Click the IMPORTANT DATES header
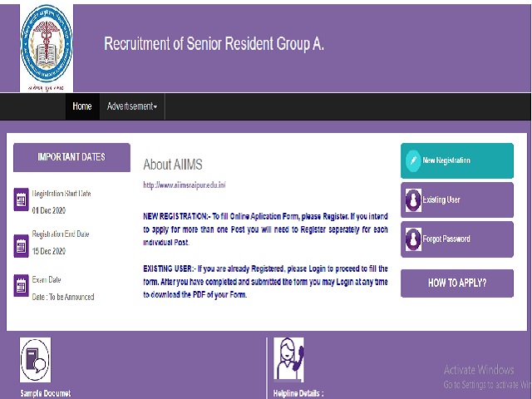The image size is (532, 399). pyautogui.click(x=71, y=157)
